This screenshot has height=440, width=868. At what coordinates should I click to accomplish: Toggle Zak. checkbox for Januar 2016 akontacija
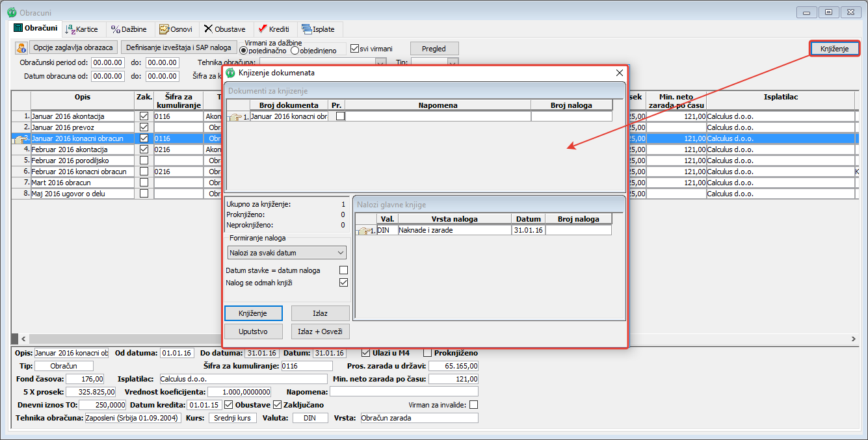click(144, 116)
